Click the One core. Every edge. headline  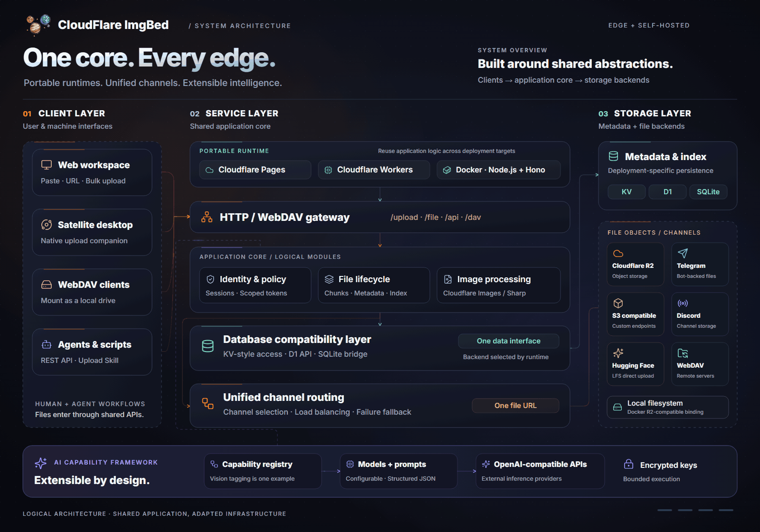click(x=149, y=58)
